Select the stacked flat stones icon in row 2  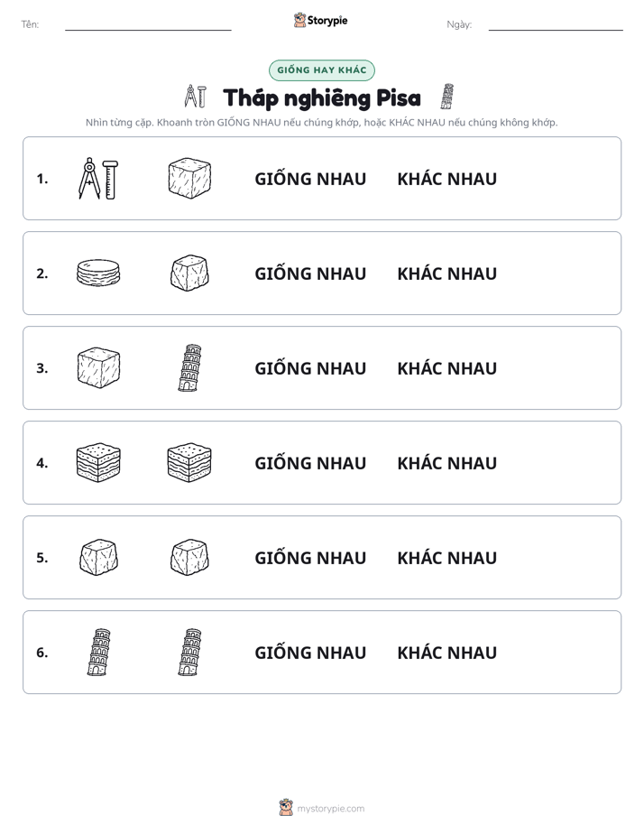tap(98, 273)
